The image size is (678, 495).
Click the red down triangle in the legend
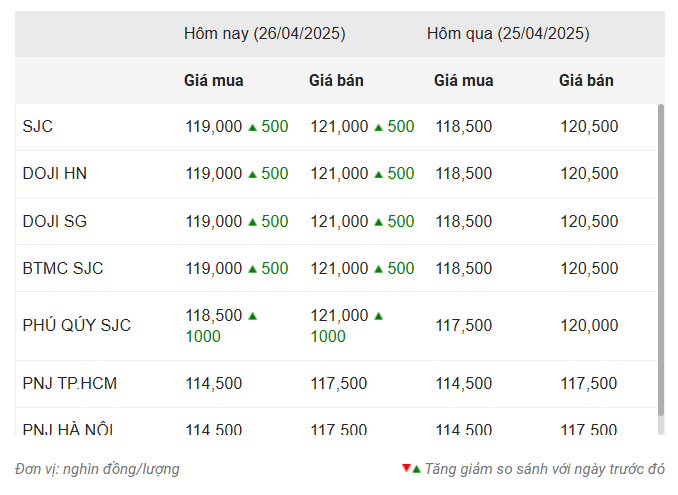pyautogui.click(x=406, y=468)
